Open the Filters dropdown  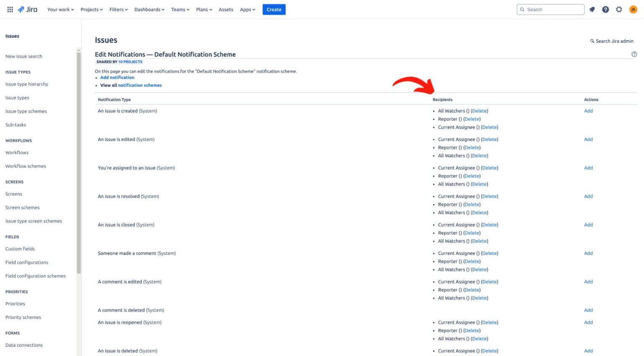pyautogui.click(x=118, y=9)
